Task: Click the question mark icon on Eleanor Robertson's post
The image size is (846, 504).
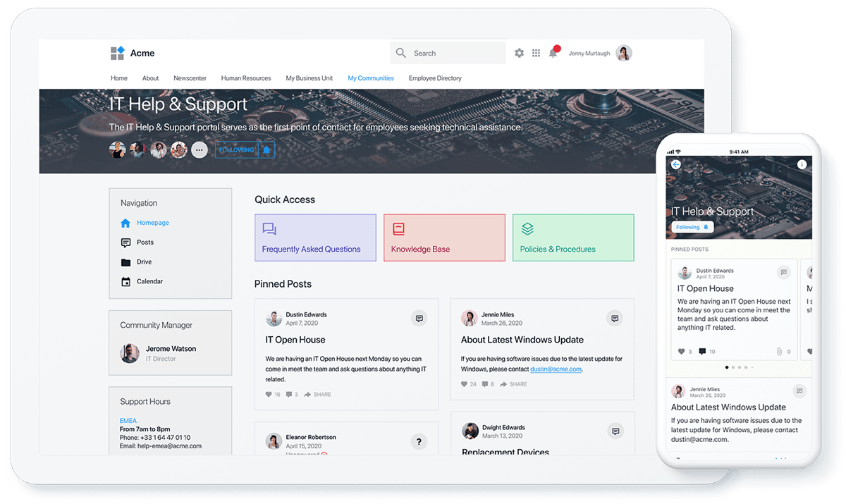Action: (x=419, y=442)
